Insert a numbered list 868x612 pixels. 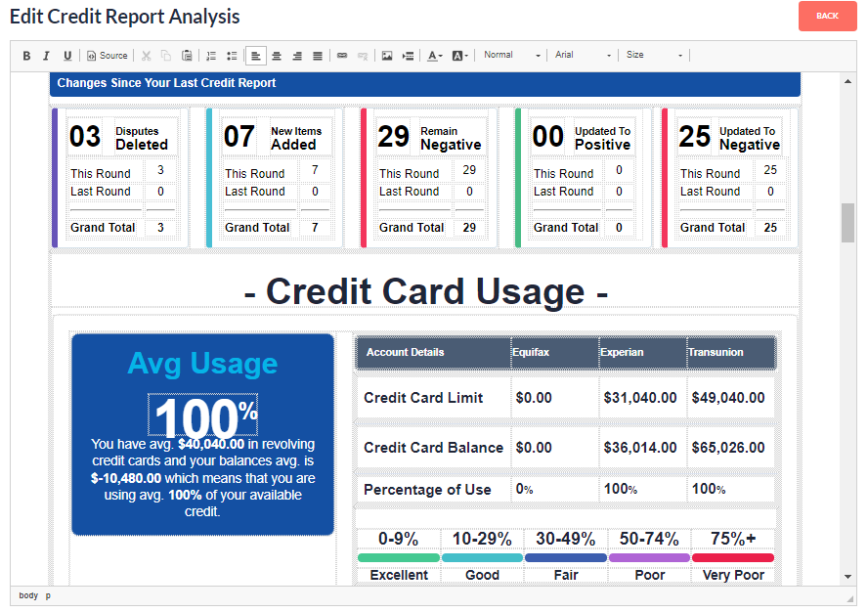coord(211,56)
